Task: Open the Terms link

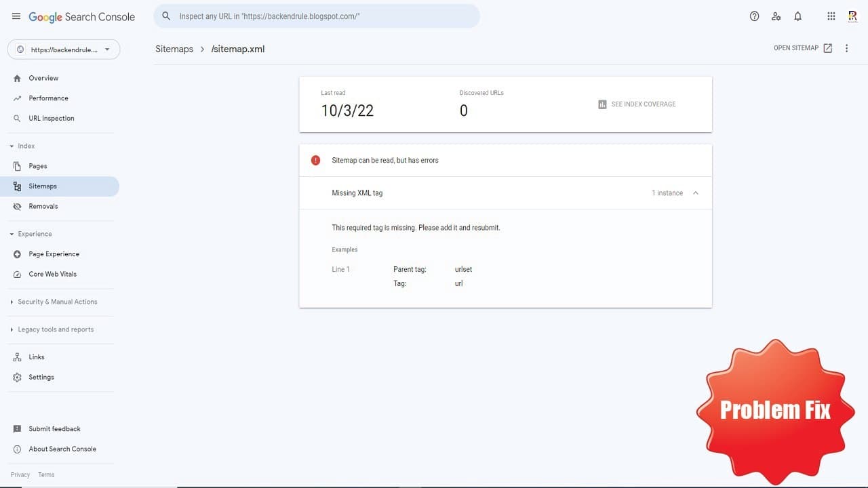Action: point(46,475)
